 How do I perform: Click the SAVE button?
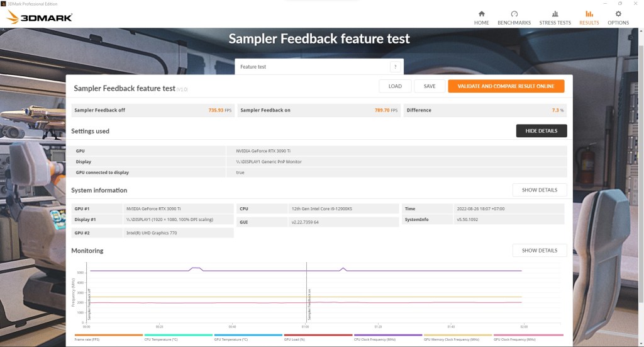coord(430,86)
